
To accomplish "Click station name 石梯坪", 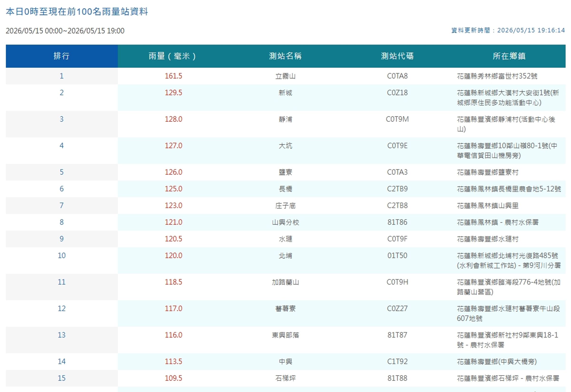I will [x=285, y=378].
